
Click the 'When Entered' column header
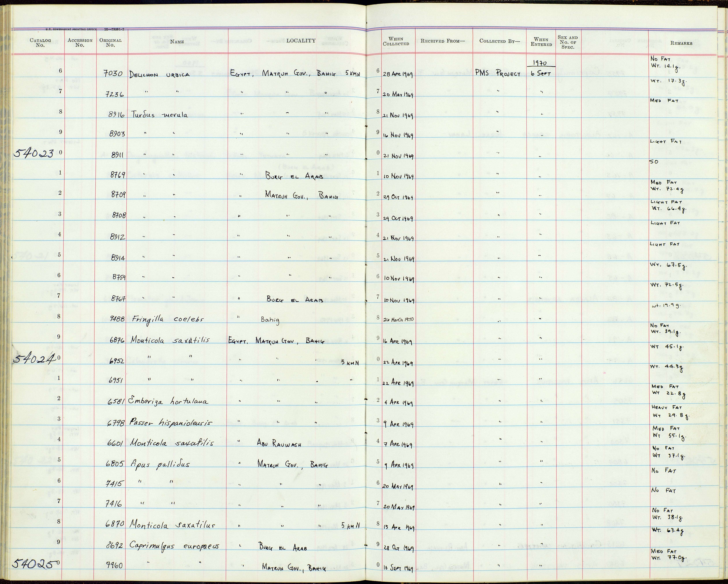point(541,42)
